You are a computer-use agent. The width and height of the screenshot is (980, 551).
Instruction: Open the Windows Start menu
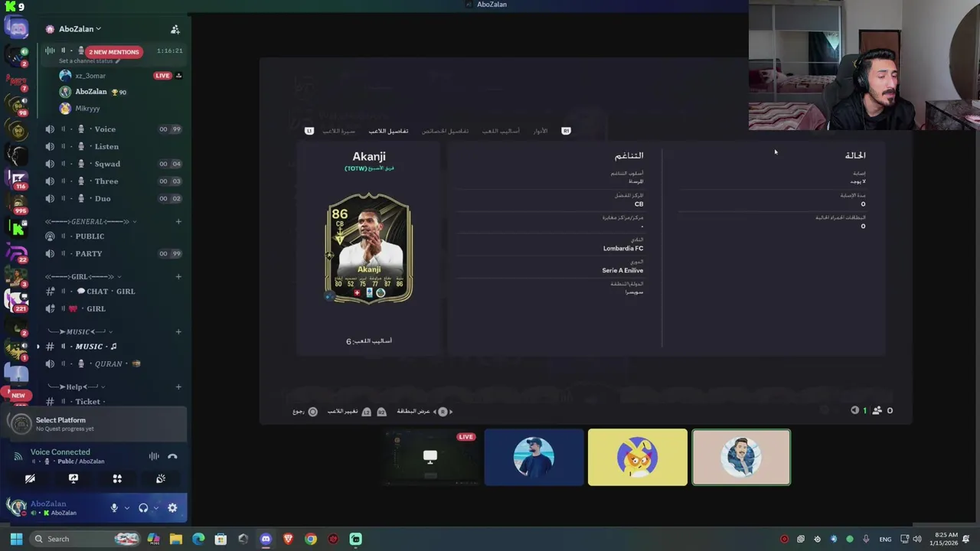tap(16, 539)
